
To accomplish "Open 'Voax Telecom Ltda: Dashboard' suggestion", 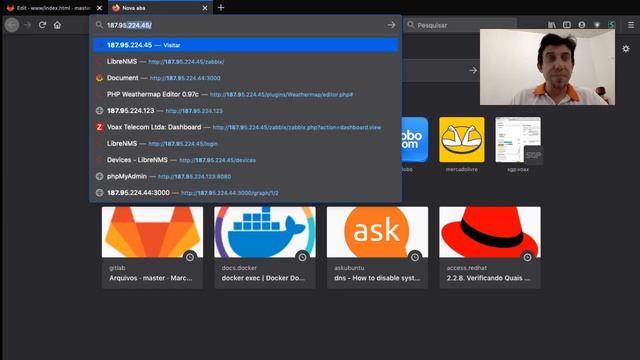I will (245, 127).
